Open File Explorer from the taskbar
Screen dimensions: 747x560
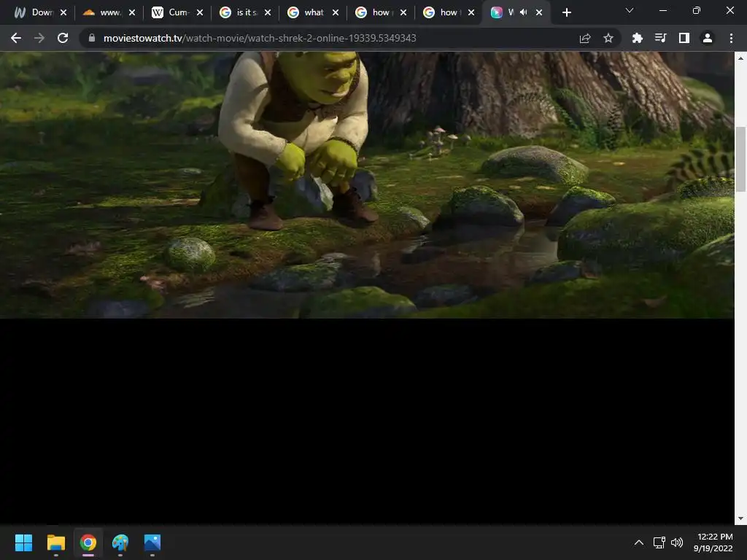coord(55,542)
